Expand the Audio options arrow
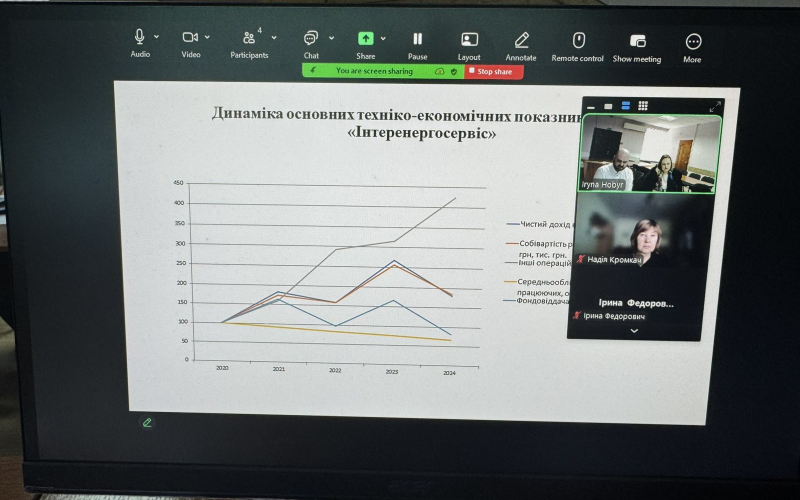Image resolution: width=800 pixels, height=500 pixels. pyautogui.click(x=157, y=38)
